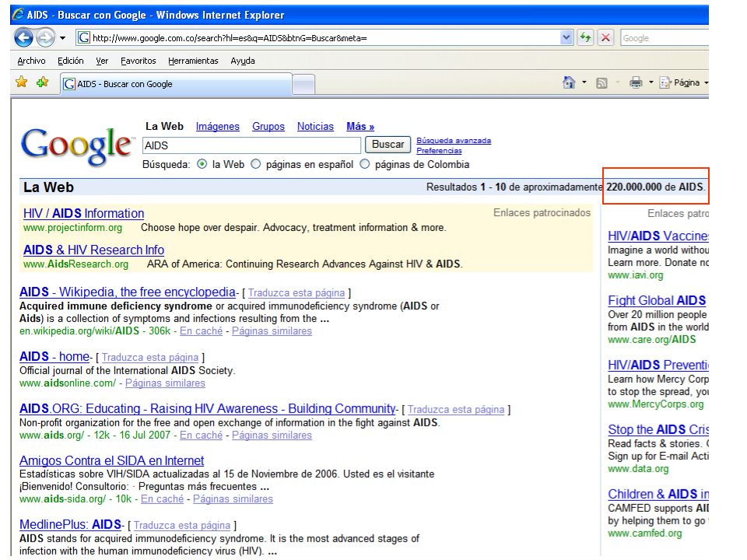
Task: Expand the Print dropdown arrow
Action: pyautogui.click(x=651, y=82)
